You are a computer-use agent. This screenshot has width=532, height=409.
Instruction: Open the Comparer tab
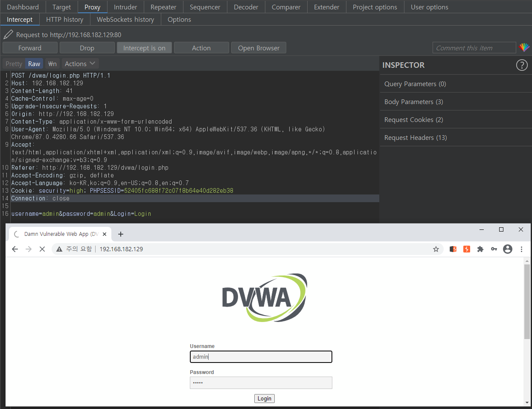(286, 7)
